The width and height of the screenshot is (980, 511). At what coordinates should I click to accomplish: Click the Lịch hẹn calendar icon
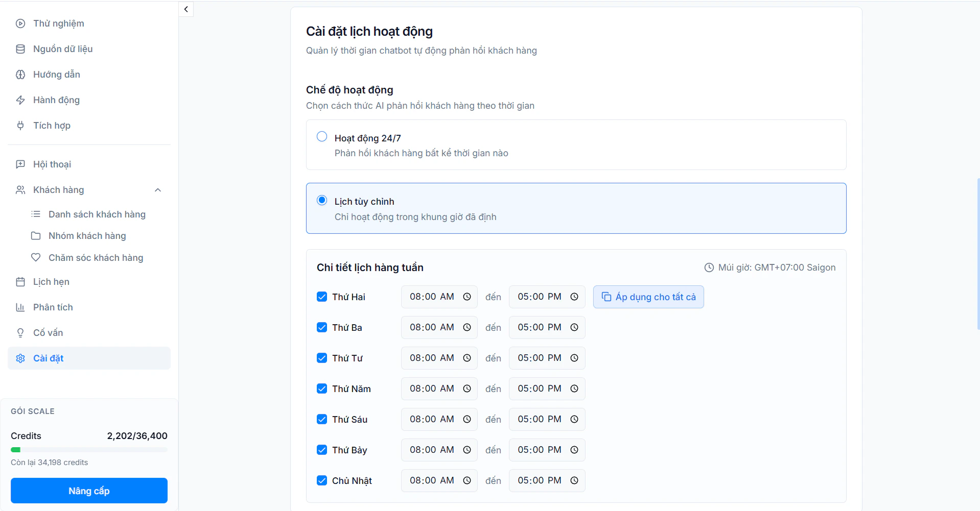coord(20,282)
